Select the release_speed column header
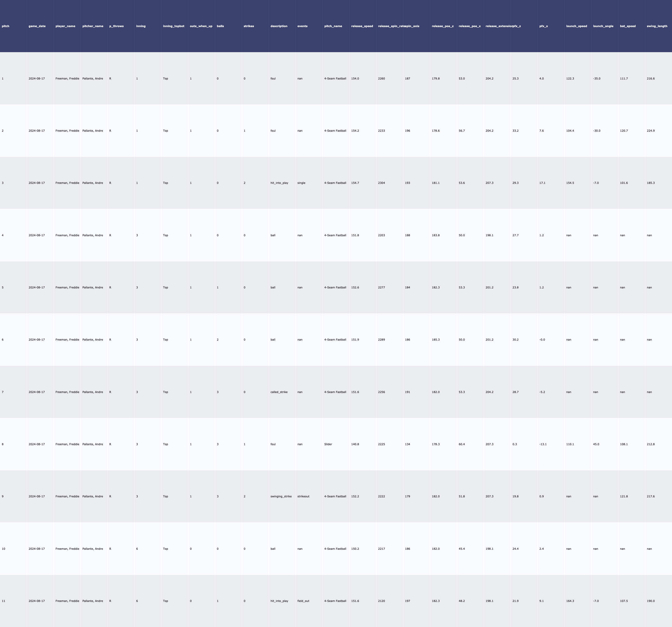This screenshot has width=672, height=627. pyautogui.click(x=362, y=26)
